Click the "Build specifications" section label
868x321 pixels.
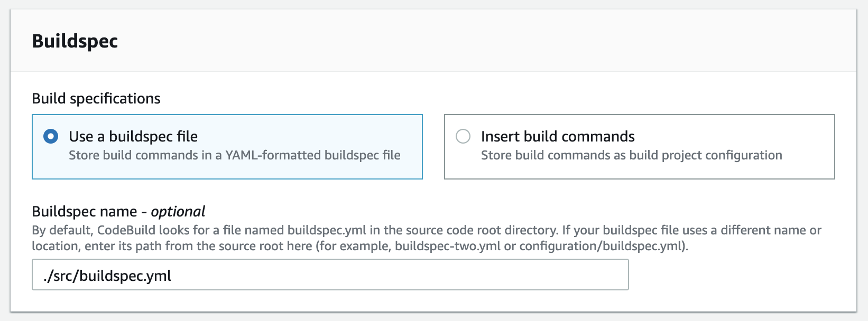(96, 99)
